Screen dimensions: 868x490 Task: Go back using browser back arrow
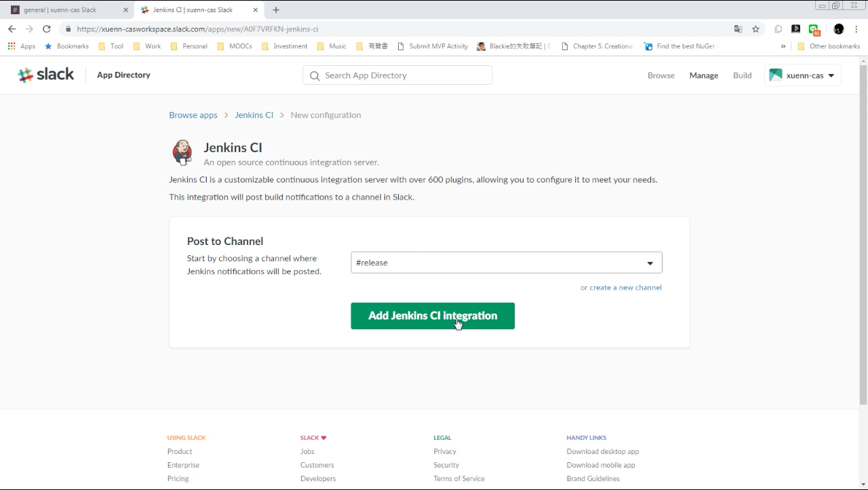tap(12, 29)
